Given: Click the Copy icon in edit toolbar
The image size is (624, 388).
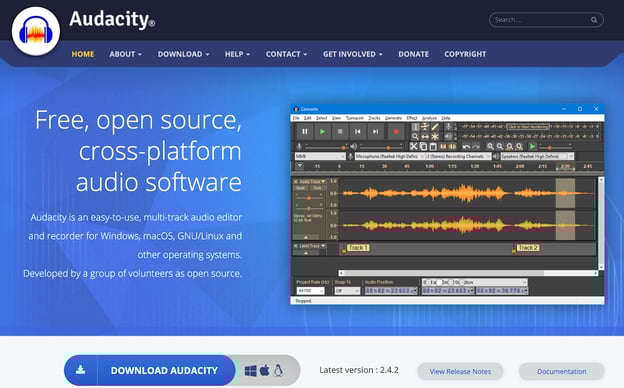Looking at the screenshot, I should click(x=423, y=146).
